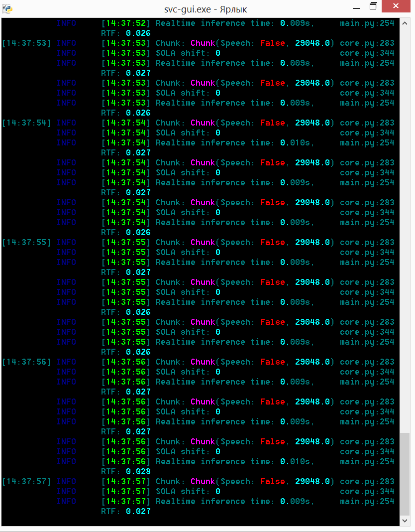Click the empty scrollbar track above the thumb

406,224
